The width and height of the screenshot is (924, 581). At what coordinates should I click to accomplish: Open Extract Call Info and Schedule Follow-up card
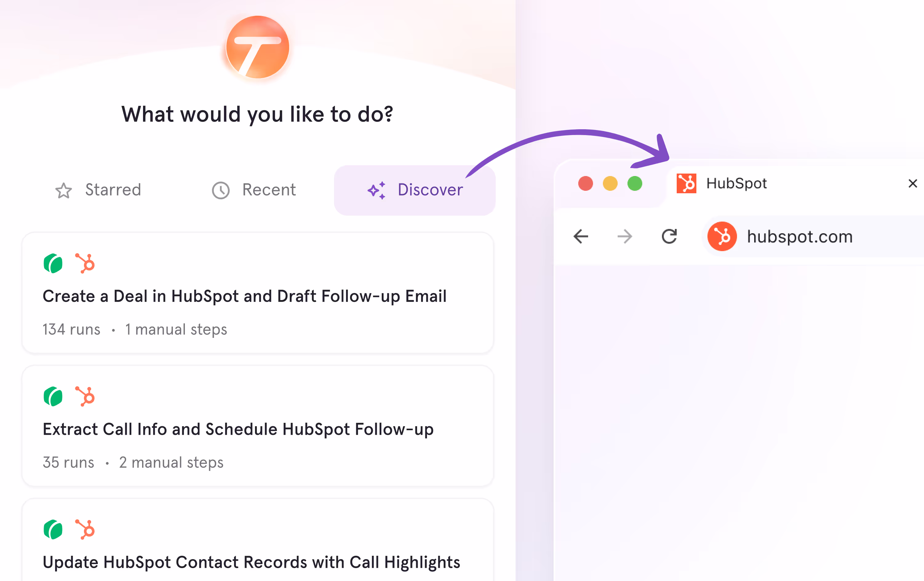pos(257,426)
